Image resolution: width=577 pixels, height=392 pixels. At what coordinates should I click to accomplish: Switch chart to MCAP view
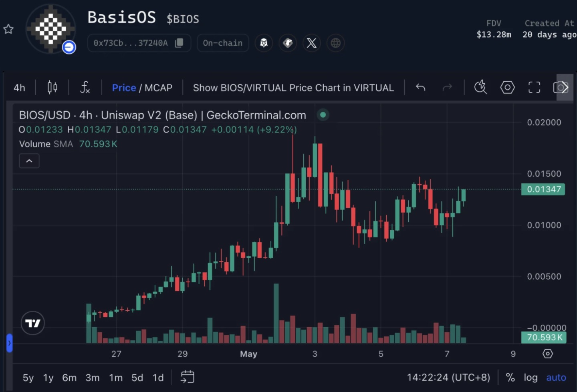tap(159, 87)
